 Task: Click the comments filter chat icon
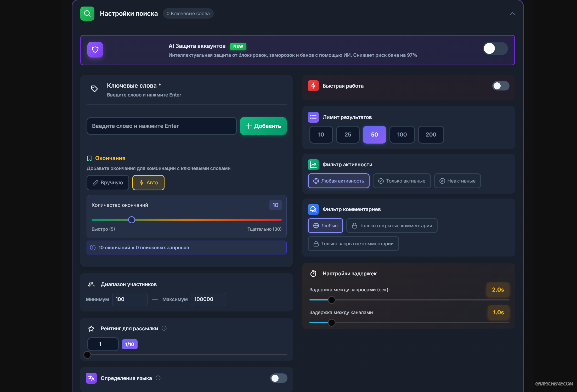313,209
